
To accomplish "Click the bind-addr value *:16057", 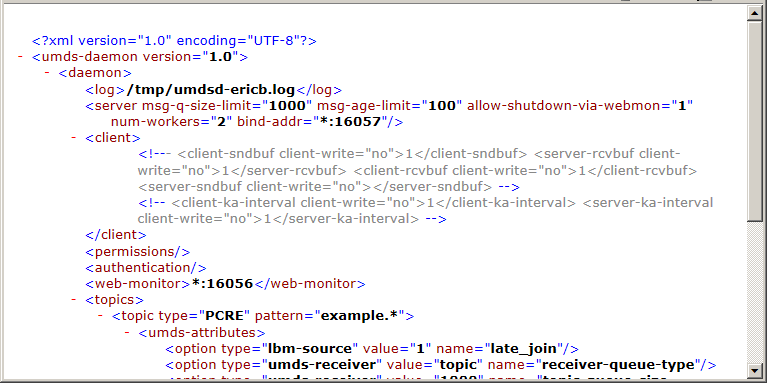I will [350, 122].
